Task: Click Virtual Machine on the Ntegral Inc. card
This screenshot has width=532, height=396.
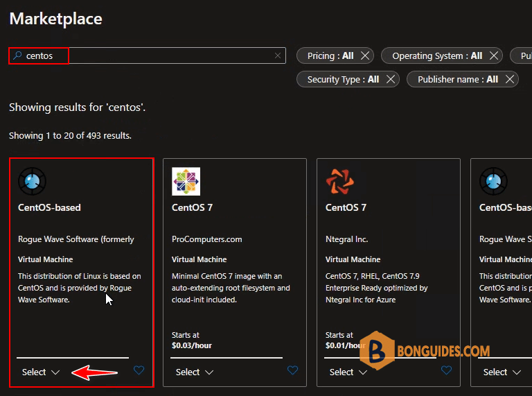Action: 353,259
